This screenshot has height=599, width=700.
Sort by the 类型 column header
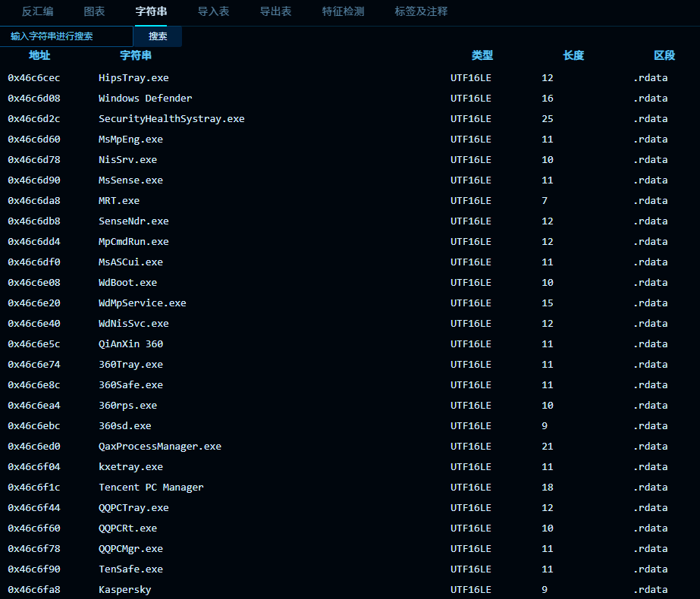(482, 55)
